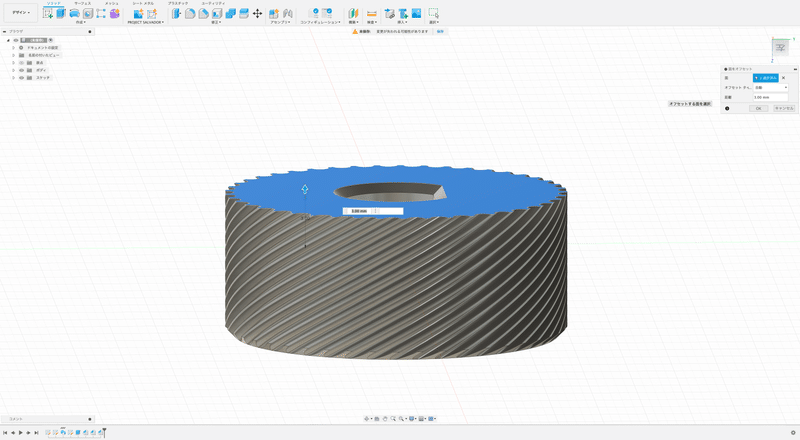Switch to the Sheet Metal tab
800x440 pixels.
tap(143, 3)
